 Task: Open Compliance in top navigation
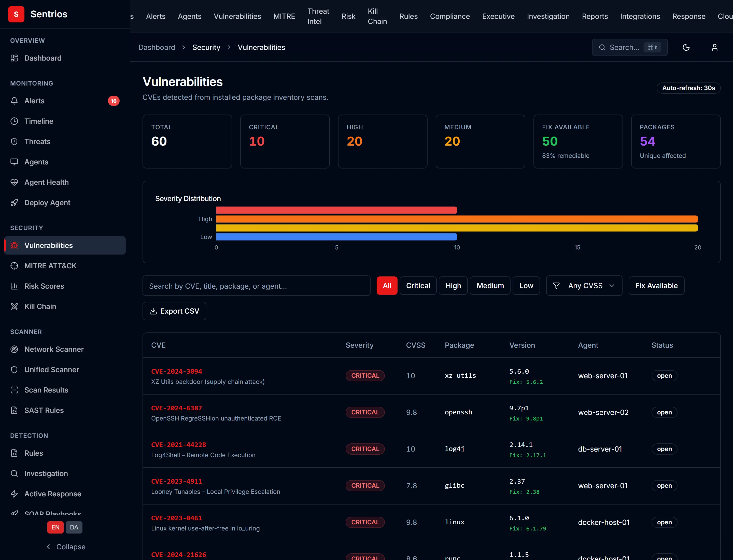click(450, 16)
